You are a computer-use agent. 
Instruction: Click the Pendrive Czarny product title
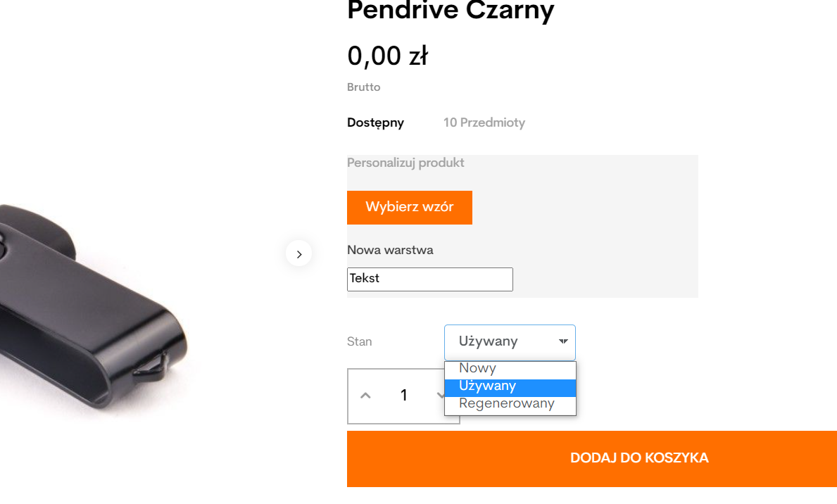click(451, 11)
